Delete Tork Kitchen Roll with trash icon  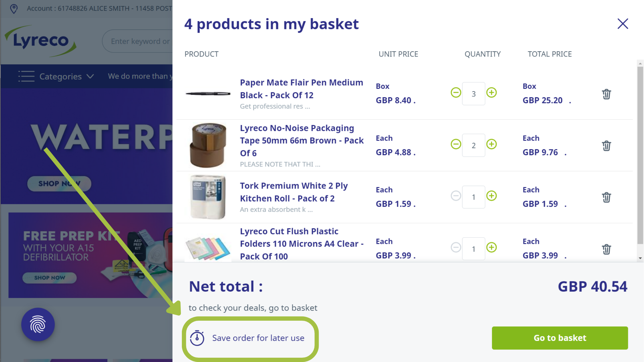[606, 197]
